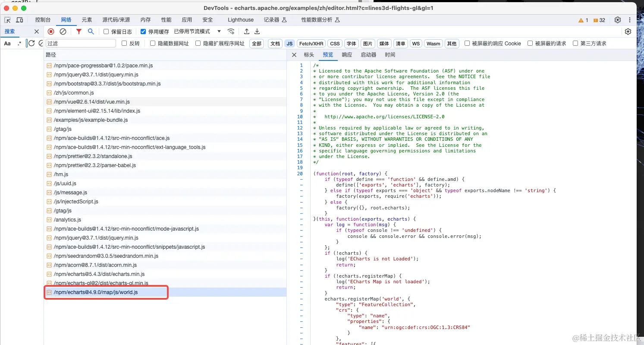Filter requests by 图片 type
Image resolution: width=644 pixels, height=345 pixels.
tap(368, 44)
